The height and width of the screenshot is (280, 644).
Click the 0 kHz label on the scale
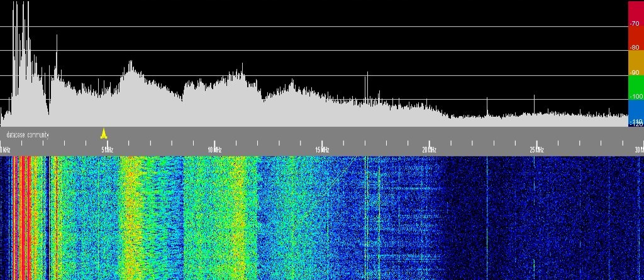pos(5,149)
